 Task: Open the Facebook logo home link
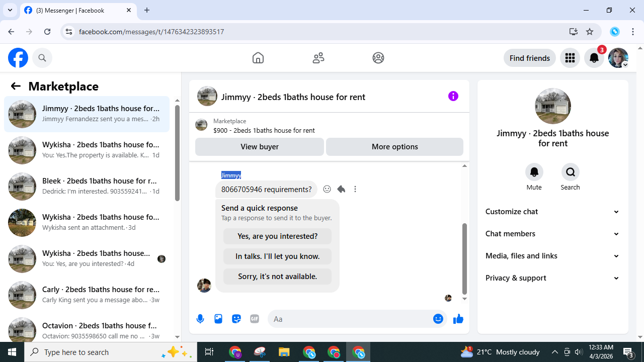[x=18, y=58]
